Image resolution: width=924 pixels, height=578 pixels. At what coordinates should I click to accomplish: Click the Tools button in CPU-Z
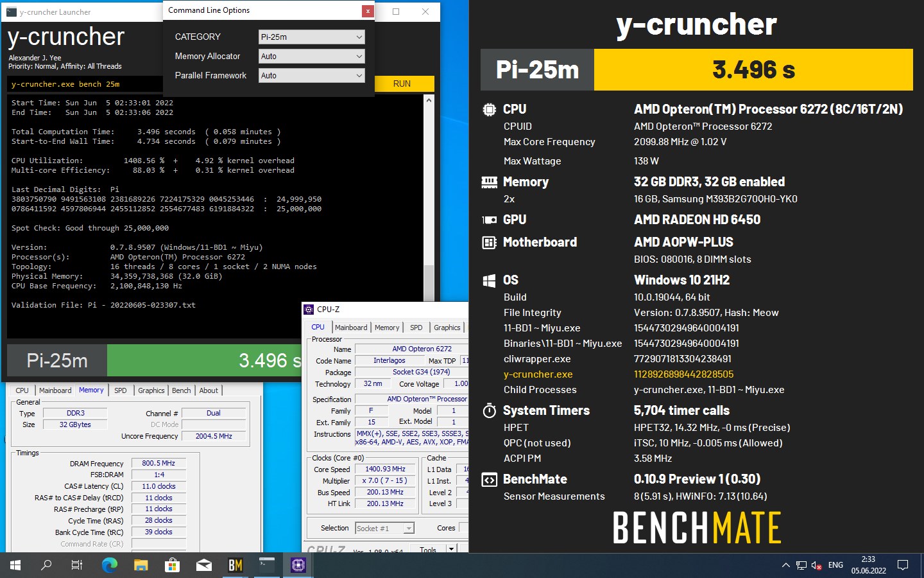tap(428, 549)
